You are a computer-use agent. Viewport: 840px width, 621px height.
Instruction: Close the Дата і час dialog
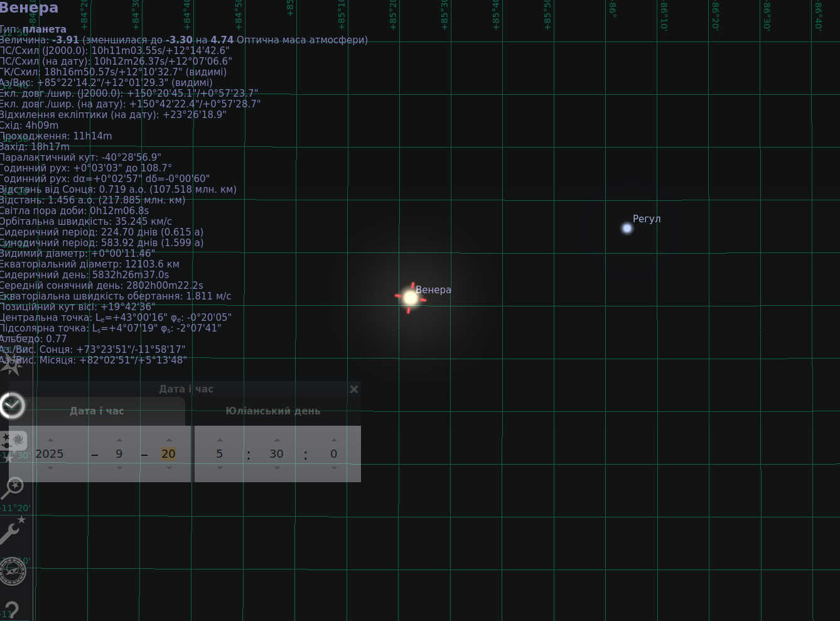click(354, 389)
